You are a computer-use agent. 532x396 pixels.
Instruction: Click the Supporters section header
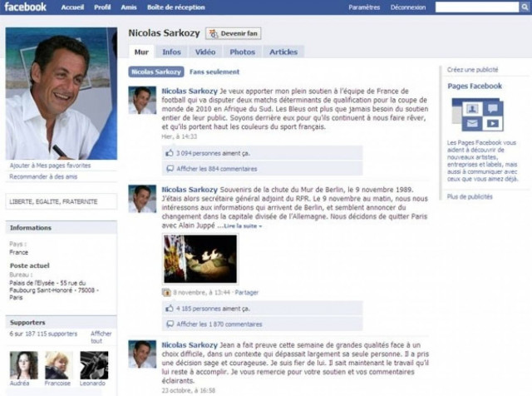coord(62,322)
